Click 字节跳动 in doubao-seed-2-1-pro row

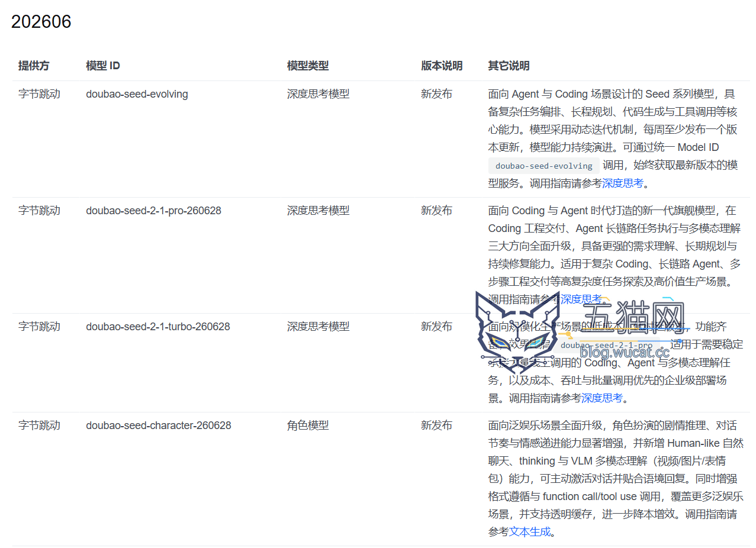[39, 211]
